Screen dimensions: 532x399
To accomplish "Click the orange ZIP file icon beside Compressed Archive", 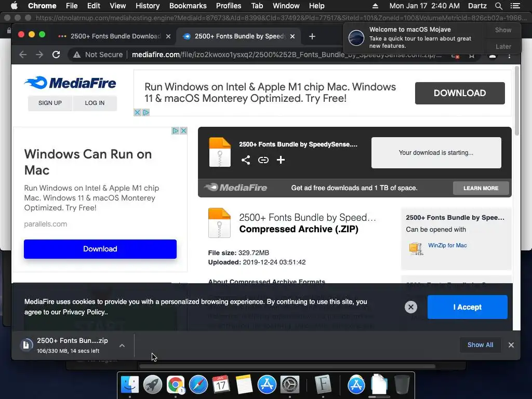I will [220, 223].
